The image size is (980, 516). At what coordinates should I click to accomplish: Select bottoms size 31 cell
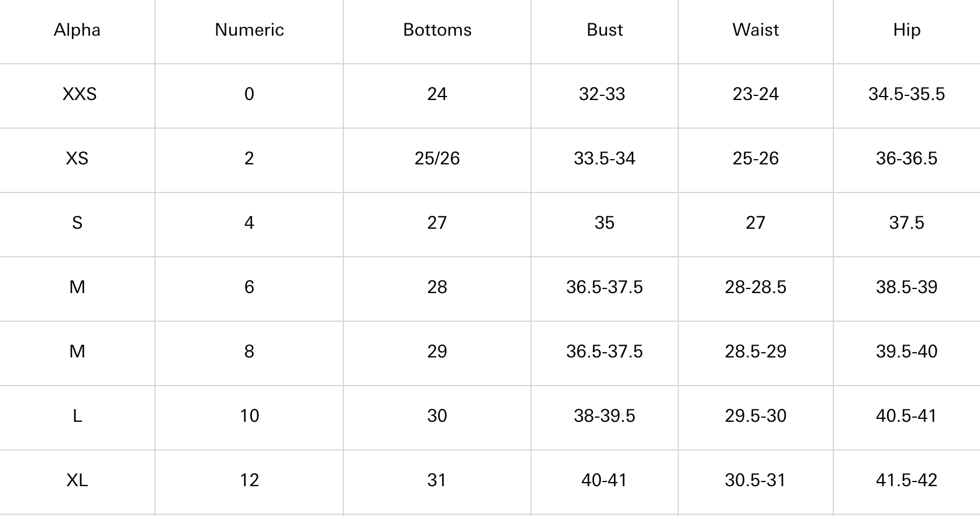coord(437,480)
